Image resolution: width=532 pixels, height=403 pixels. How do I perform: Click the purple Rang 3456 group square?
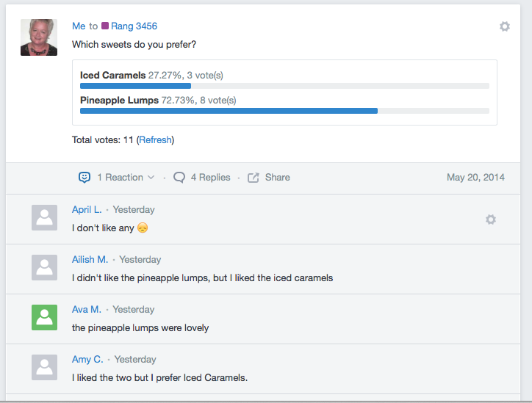[105, 26]
